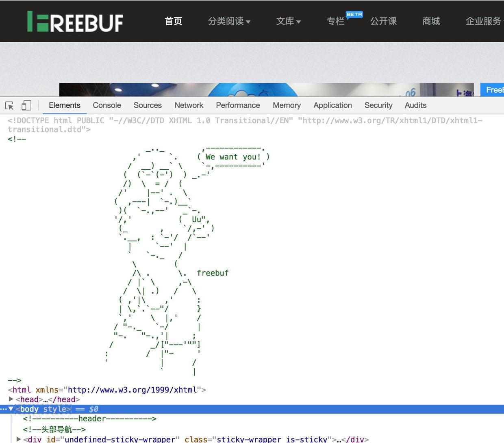The image size is (504, 443).
Task: Open the Audits tab
Action: click(x=415, y=105)
